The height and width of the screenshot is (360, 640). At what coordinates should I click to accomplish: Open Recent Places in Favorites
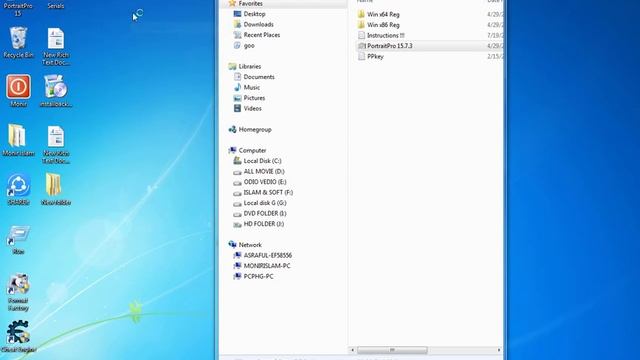tap(257, 35)
